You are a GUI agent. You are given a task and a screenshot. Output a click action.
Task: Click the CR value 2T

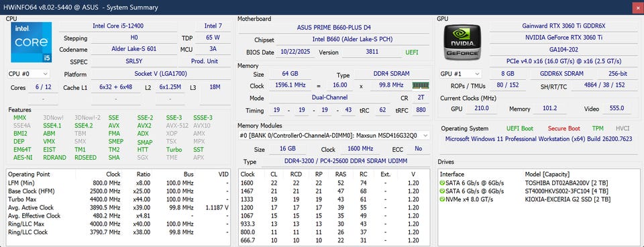[x=421, y=98]
